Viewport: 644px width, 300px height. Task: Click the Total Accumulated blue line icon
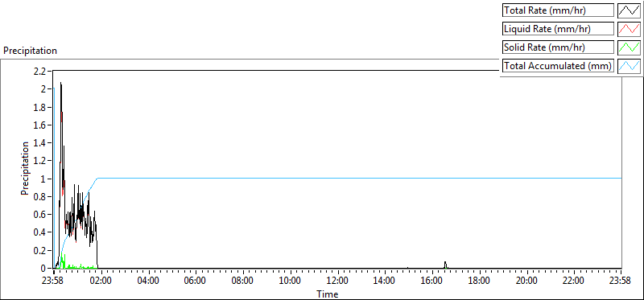629,66
